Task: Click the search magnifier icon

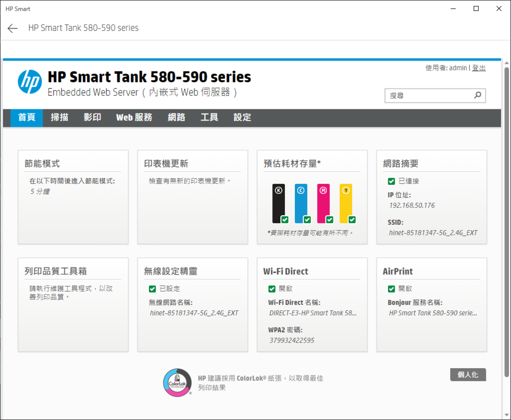Action: (x=478, y=95)
